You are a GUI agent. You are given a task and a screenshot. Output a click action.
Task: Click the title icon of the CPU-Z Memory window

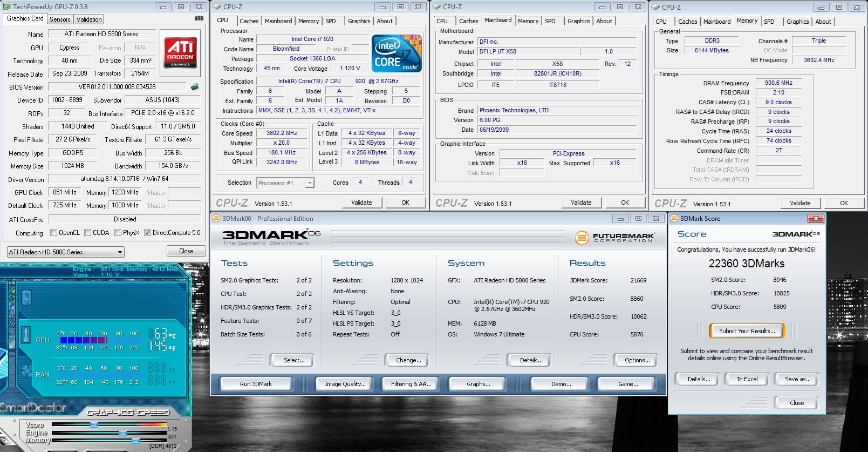click(656, 7)
